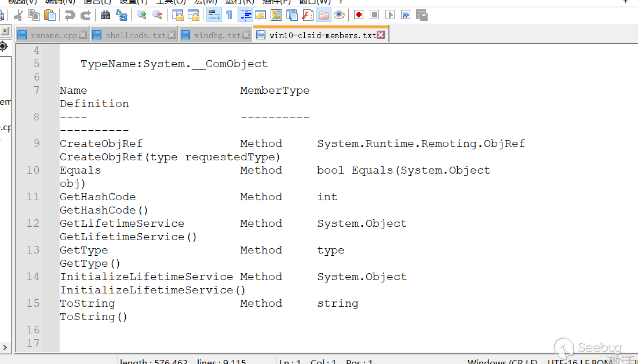Zoom in with the magnifier plus icon
Viewport: 638px width, 364px height.
pos(141,16)
